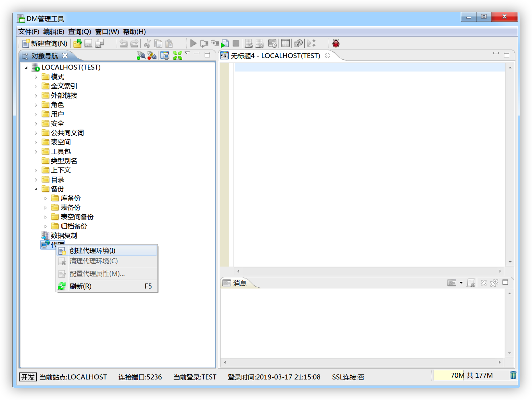
Task: Click the copy pages icon
Action: click(x=158, y=43)
